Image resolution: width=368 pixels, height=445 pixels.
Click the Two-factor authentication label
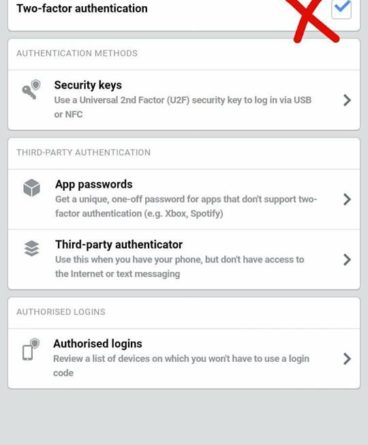coord(82,8)
